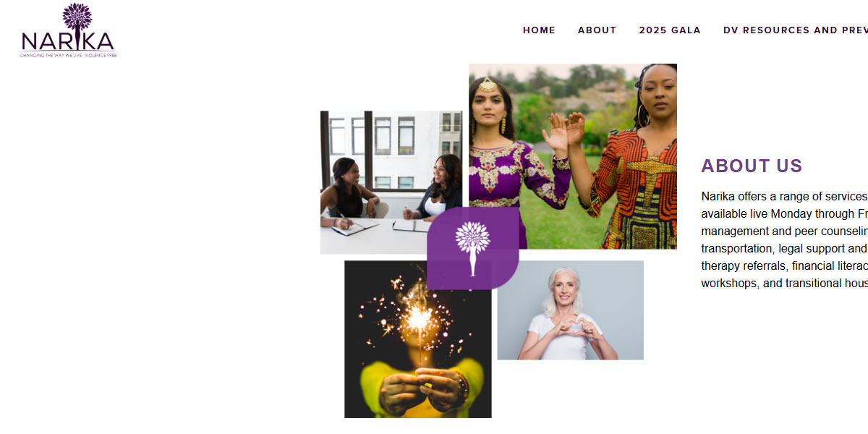Click the line starting 'therapy referrals, financial'
The height and width of the screenshot is (434, 868).
(x=784, y=265)
